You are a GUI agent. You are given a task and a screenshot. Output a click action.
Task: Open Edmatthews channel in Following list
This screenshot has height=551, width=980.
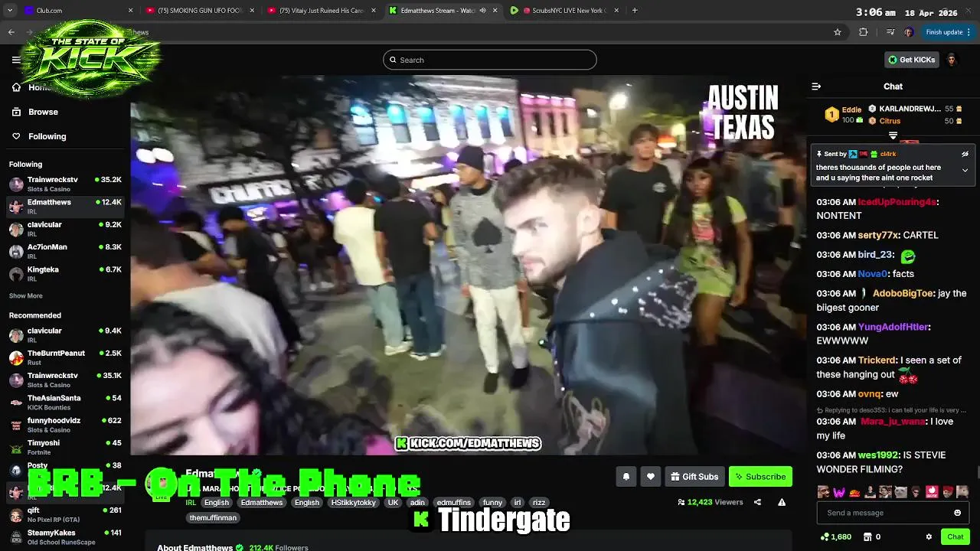pyautogui.click(x=65, y=207)
